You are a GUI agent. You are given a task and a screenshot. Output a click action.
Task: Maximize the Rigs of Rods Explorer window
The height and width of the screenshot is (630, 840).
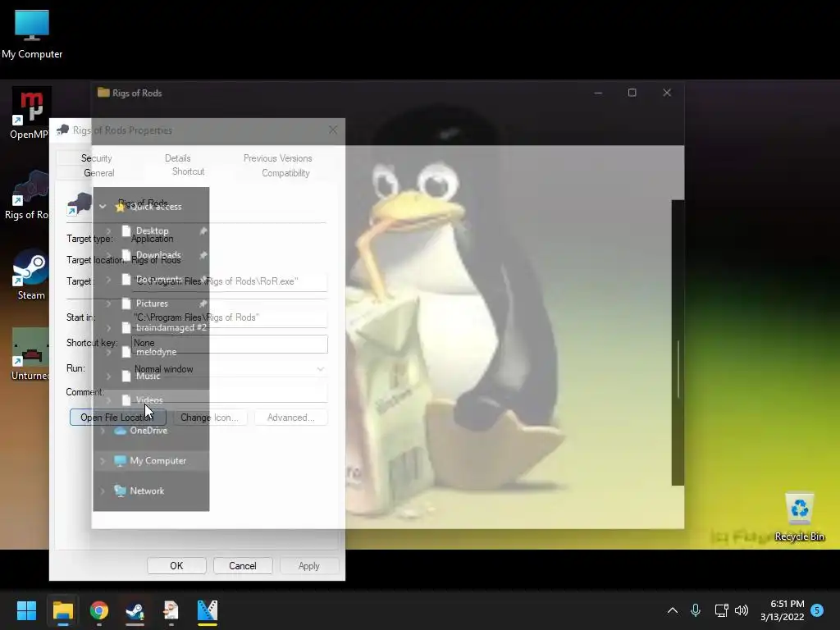[632, 93]
